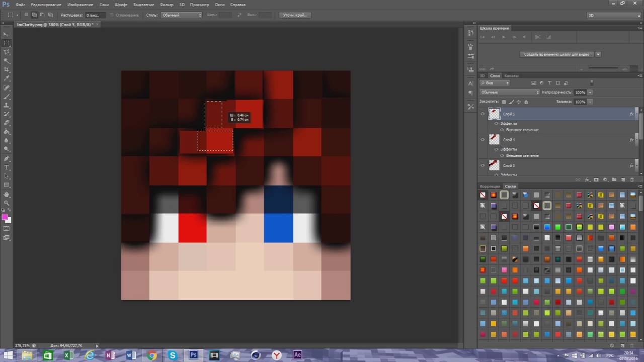
Task: Click the Растушевка input field
Action: coord(95,15)
